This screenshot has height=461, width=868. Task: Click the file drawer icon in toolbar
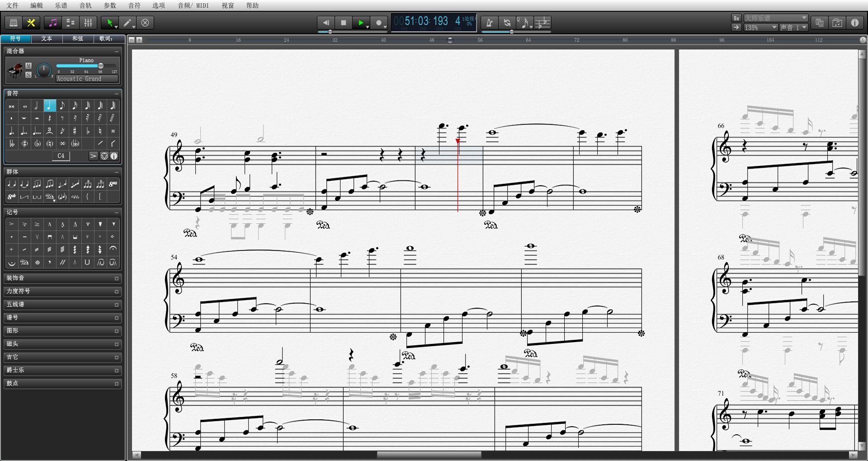pyautogui.click(x=14, y=23)
